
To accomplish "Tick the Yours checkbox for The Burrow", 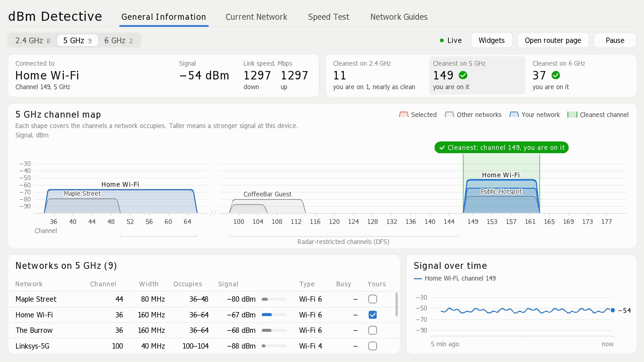I will pyautogui.click(x=373, y=330).
